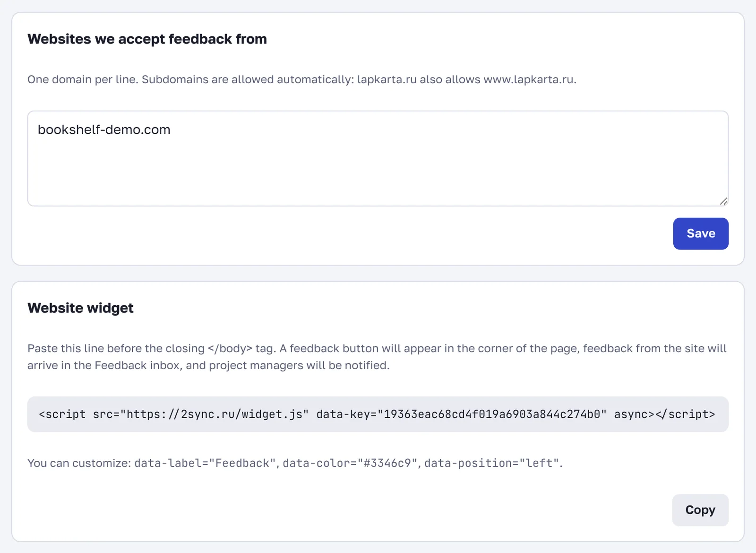Viewport: 756px width, 553px height.
Task: Select the widget script code block
Action: (378, 414)
